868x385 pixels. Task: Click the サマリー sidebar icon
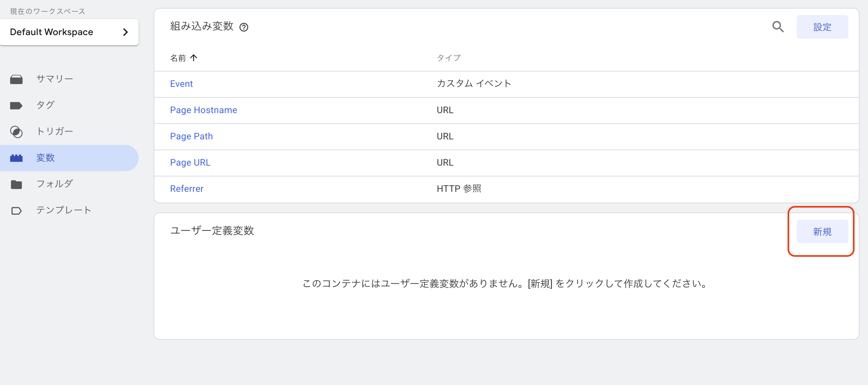[16, 79]
